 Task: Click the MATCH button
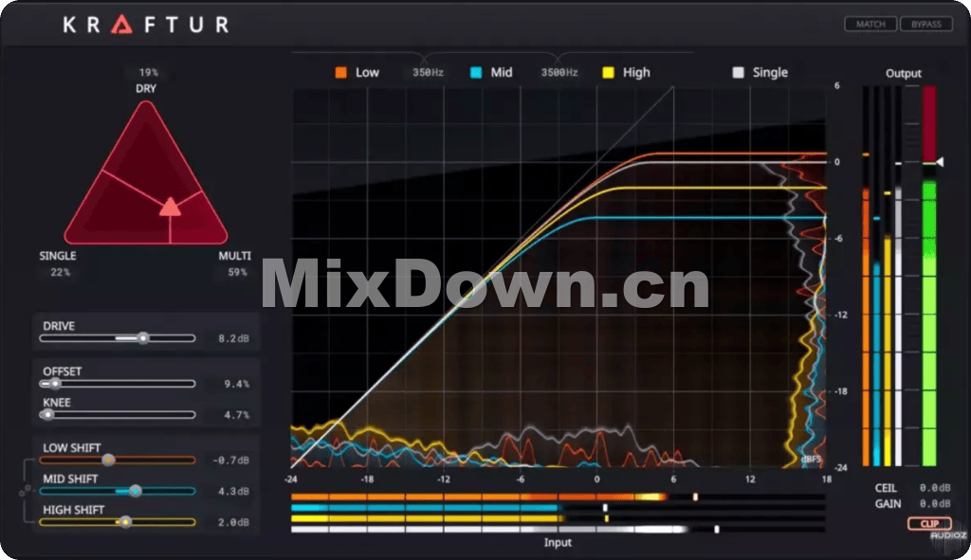point(870,24)
